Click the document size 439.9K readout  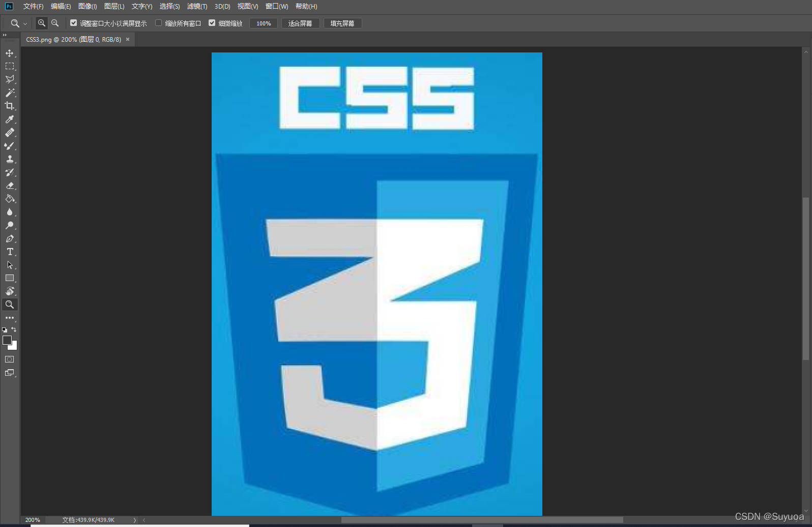click(x=89, y=520)
